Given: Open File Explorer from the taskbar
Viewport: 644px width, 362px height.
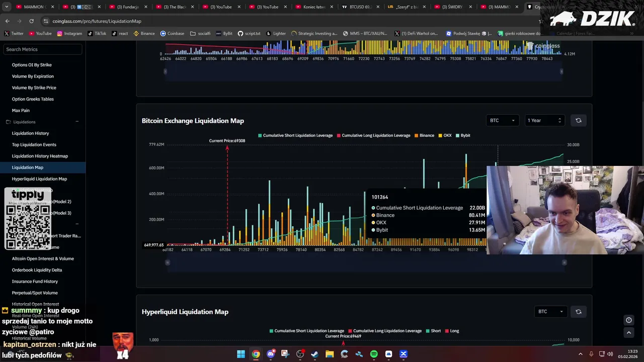Looking at the screenshot, I should click(330, 354).
